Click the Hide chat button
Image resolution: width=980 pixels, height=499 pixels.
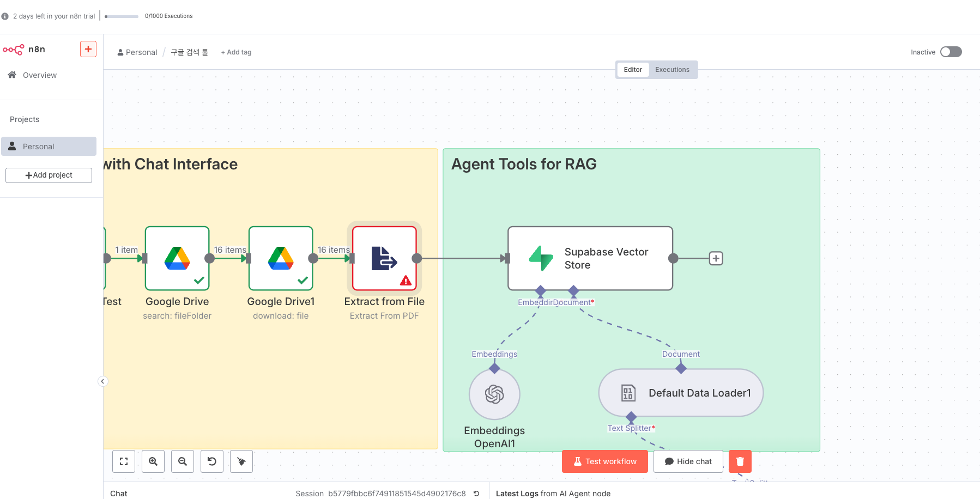688,461
